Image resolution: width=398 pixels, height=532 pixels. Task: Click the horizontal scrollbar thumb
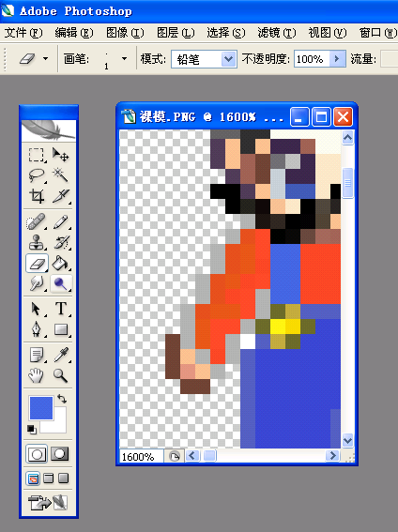pos(209,456)
